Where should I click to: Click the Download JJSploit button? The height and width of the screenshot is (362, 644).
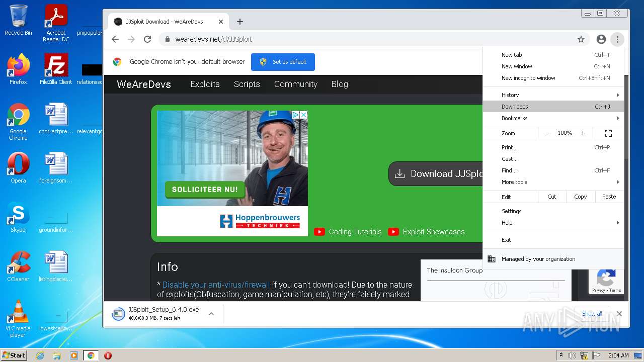436,173
